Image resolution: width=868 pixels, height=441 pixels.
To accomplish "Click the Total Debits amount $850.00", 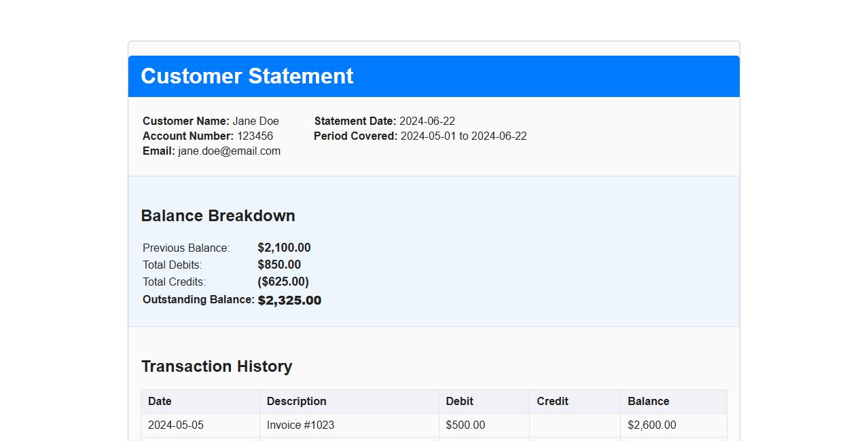I will pyautogui.click(x=278, y=265).
